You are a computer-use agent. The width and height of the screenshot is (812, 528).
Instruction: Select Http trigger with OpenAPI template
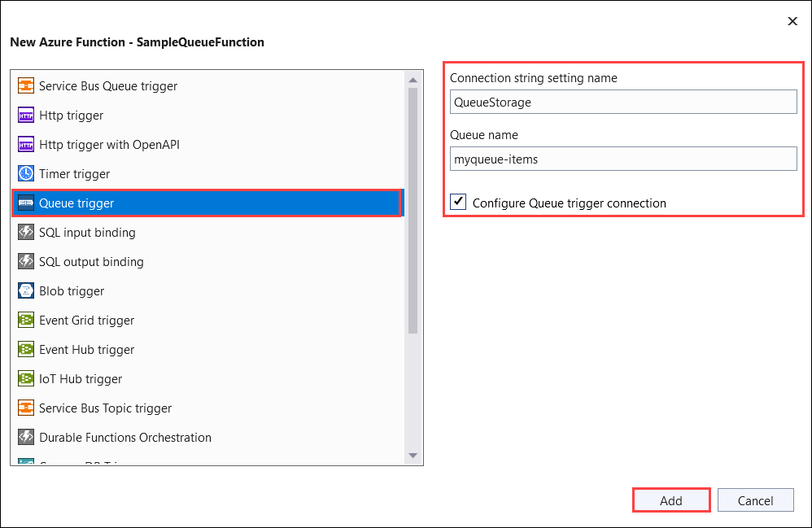[x=207, y=145]
